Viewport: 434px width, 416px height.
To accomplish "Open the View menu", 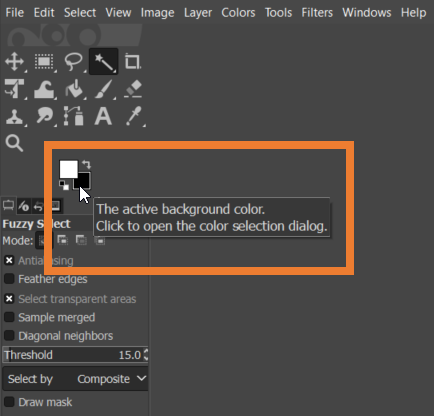I will click(118, 13).
